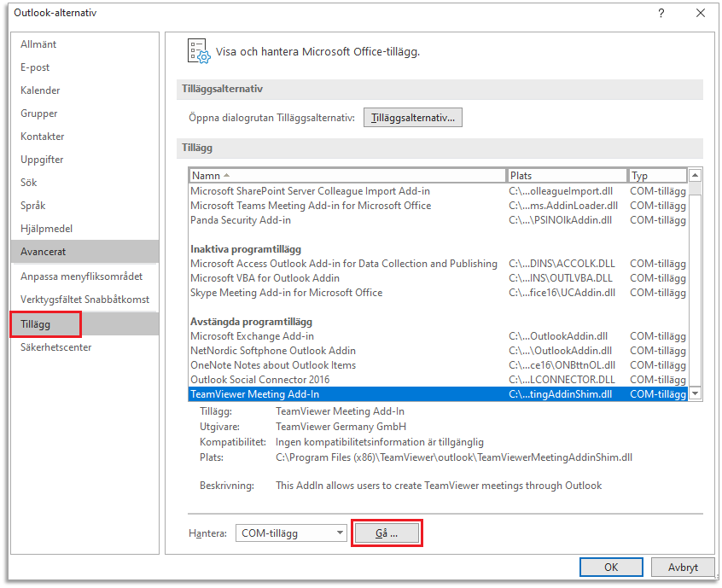Select TeamViewer Meeting Add-In highlighted row
The width and height of the screenshot is (722, 588).
(439, 394)
